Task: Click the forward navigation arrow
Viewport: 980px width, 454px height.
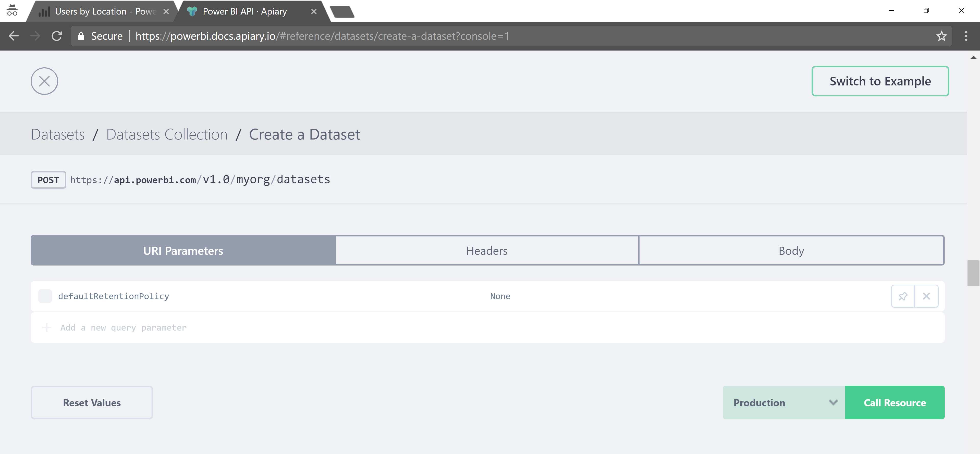Action: [35, 36]
